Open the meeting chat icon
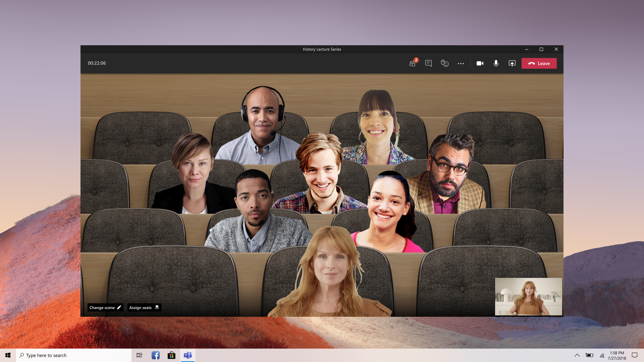Viewport: 644px width, 362px height. coord(428,64)
